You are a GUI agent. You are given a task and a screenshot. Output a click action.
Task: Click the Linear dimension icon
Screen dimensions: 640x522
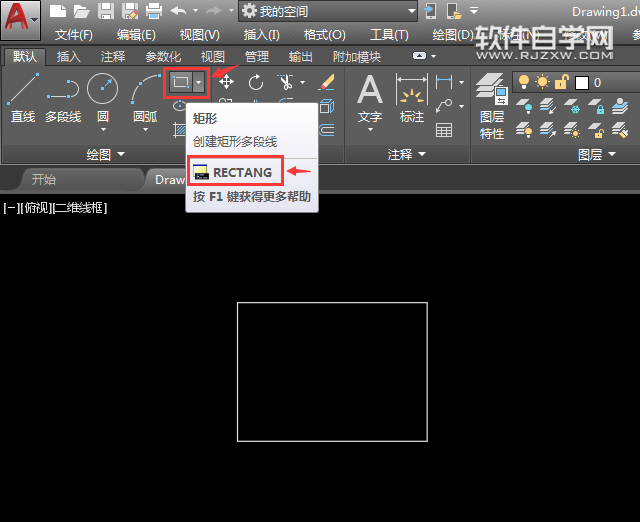click(444, 82)
